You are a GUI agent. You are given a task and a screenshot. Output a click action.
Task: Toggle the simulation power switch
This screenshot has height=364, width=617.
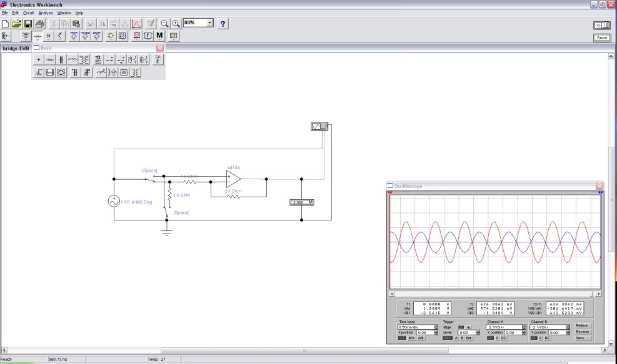(601, 25)
